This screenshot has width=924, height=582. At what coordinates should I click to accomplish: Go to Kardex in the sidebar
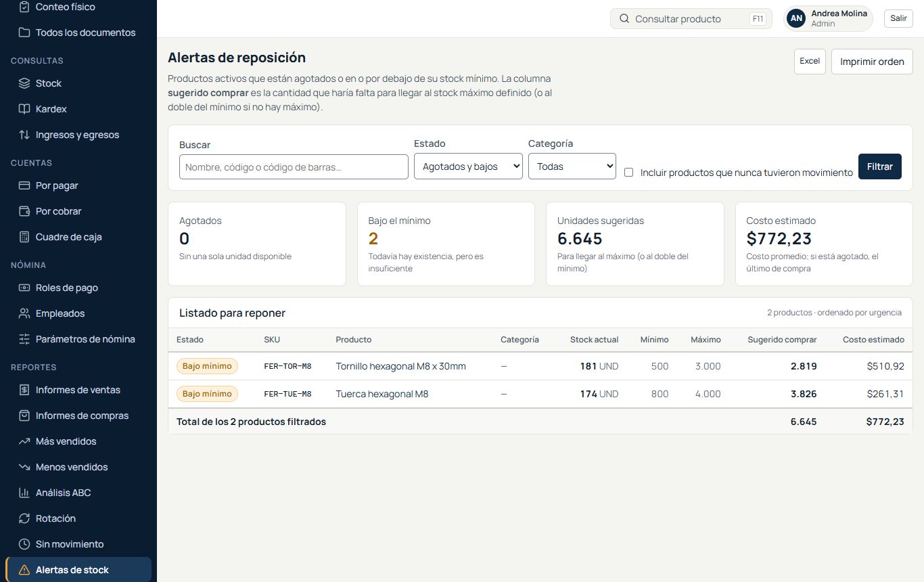[x=78, y=109]
